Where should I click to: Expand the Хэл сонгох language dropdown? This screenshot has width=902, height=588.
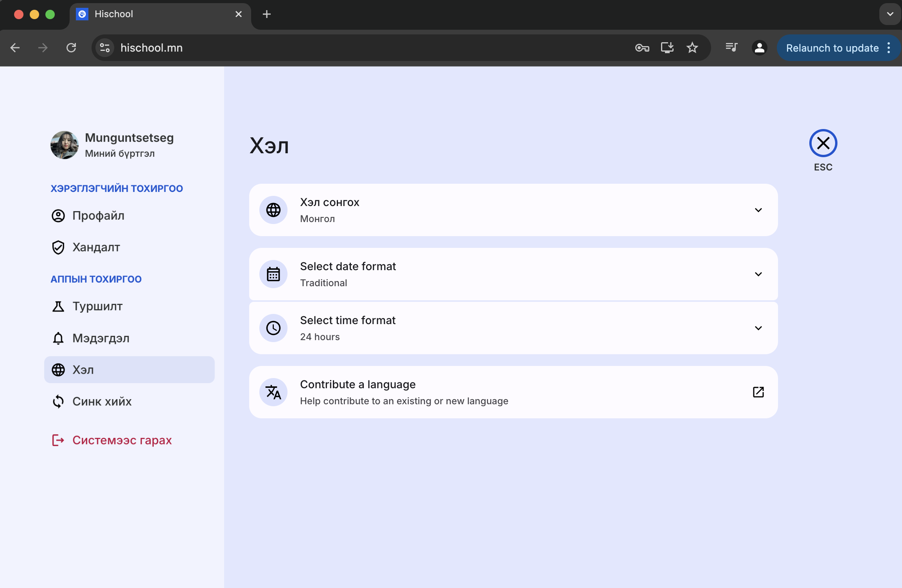(758, 210)
